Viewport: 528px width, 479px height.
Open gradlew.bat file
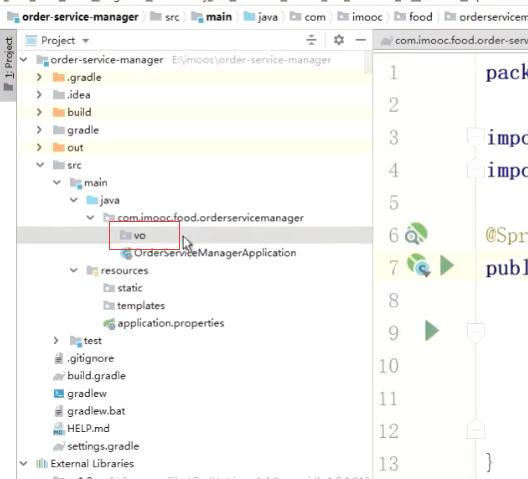pyautogui.click(x=96, y=411)
